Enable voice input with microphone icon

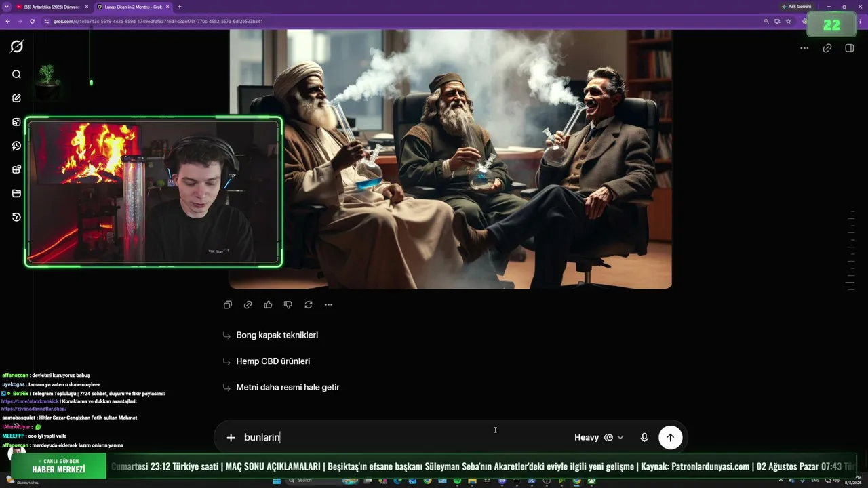[644, 437]
